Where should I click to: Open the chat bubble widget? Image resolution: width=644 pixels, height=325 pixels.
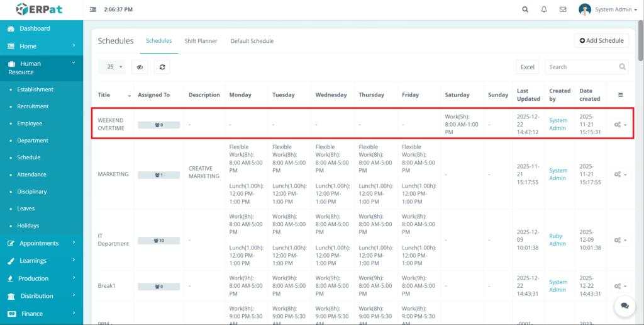625,305
